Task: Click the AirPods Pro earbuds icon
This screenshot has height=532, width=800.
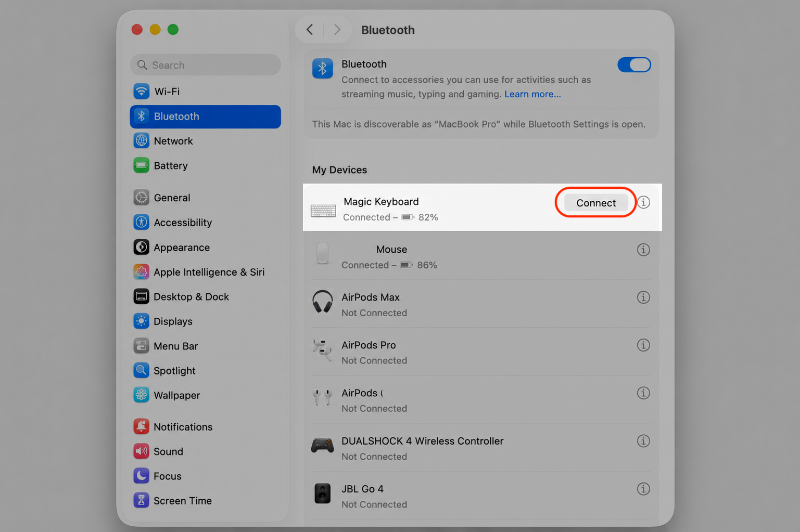Action: (x=322, y=349)
